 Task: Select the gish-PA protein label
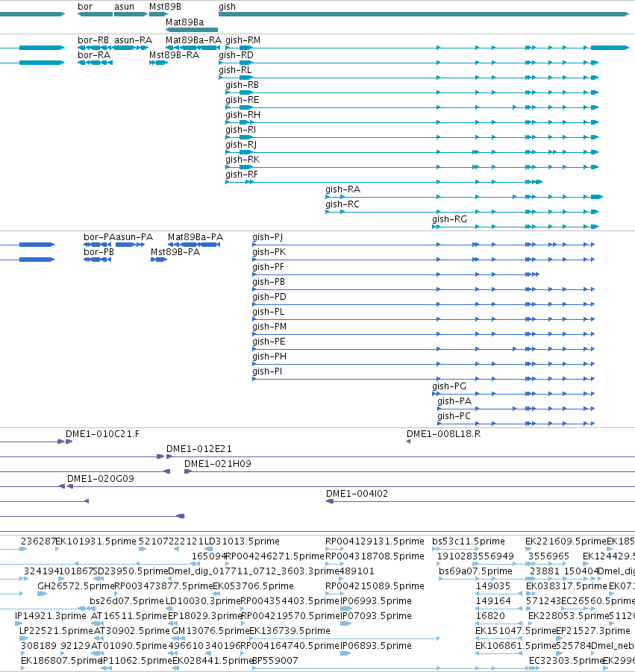(x=454, y=401)
